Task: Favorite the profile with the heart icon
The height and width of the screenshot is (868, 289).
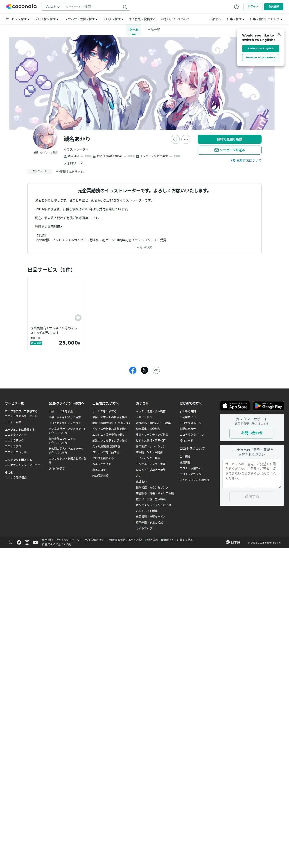Action: [x=175, y=139]
